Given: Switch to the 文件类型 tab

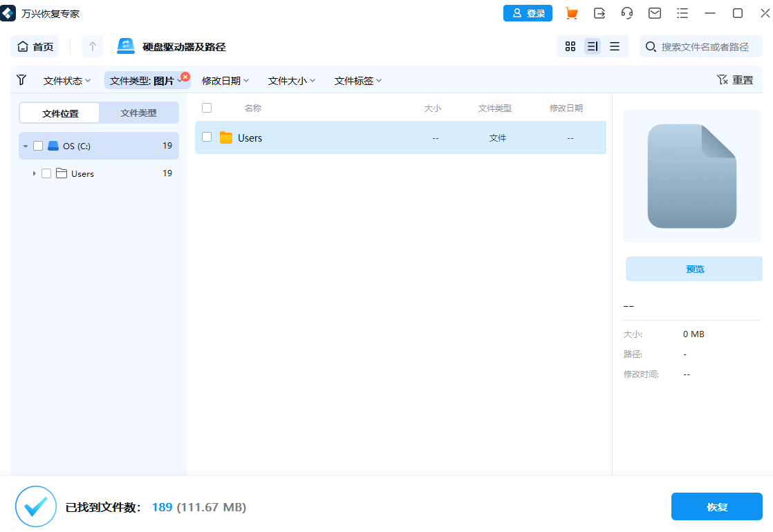Looking at the screenshot, I should coord(138,113).
